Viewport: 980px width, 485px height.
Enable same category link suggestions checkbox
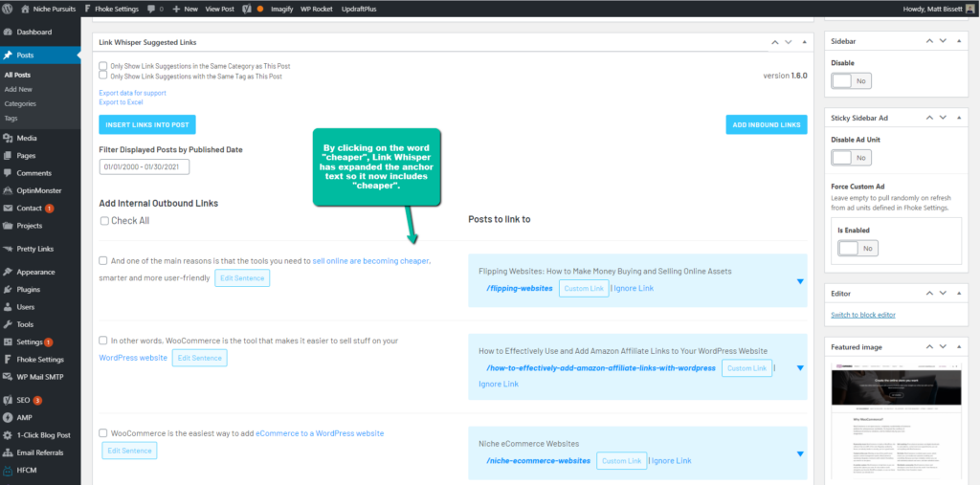tap(103, 66)
